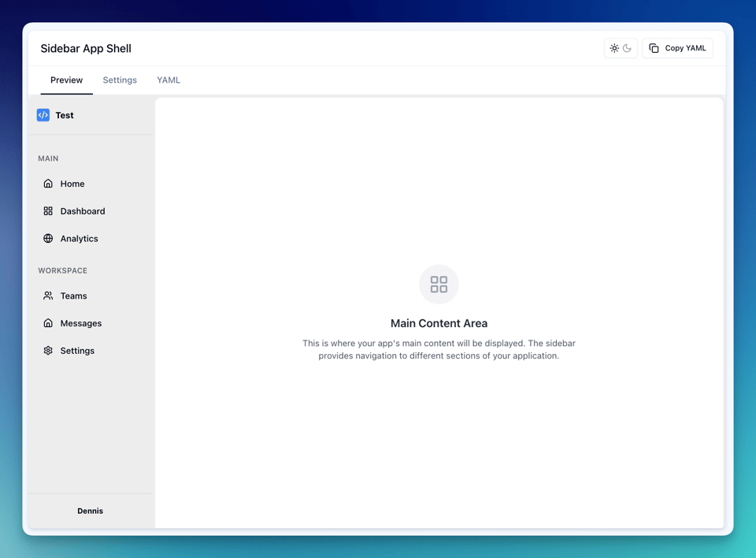The width and height of the screenshot is (756, 558).
Task: Click the WORKSPACE section label
Action: (x=62, y=270)
